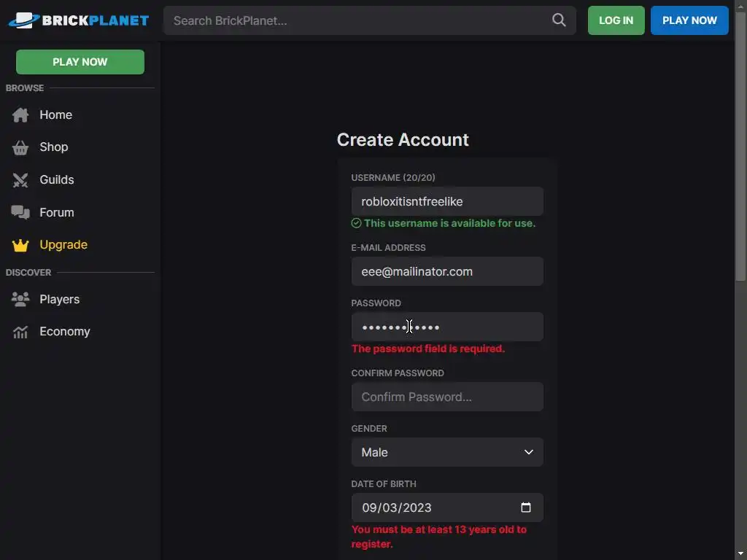747x560 pixels.
Task: Click the BrickPlanet logo
Action: tap(79, 20)
